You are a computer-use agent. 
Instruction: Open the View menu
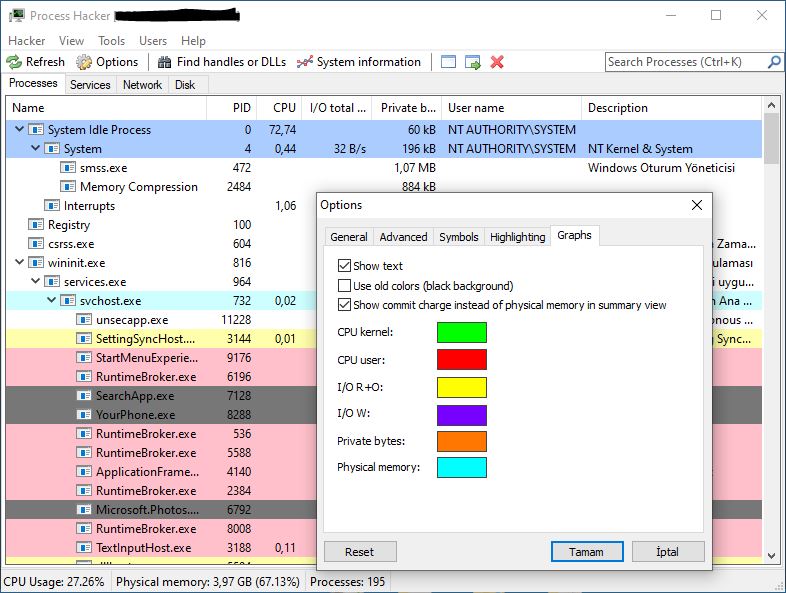pyautogui.click(x=71, y=41)
